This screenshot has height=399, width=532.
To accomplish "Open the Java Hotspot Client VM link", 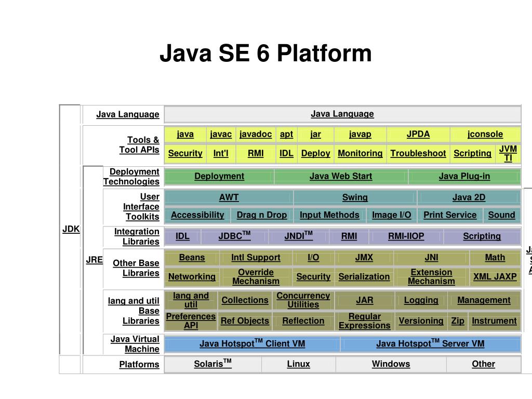I will tap(252, 343).
